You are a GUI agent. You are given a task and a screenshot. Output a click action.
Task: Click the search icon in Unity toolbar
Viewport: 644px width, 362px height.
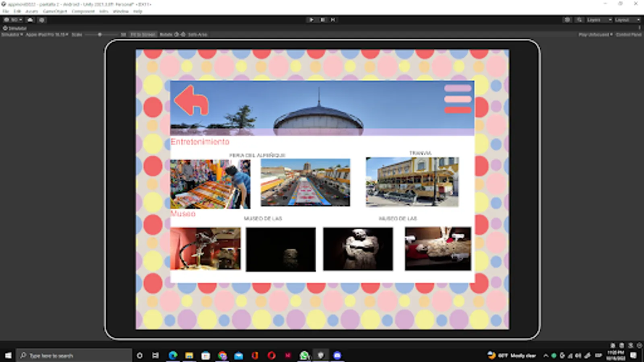[x=579, y=20]
